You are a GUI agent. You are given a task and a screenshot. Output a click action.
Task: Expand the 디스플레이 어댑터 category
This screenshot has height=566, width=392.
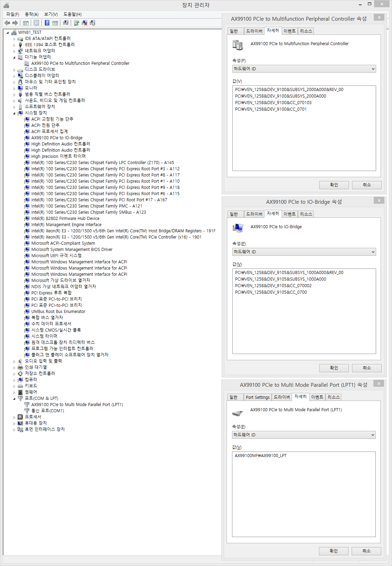[x=14, y=76]
